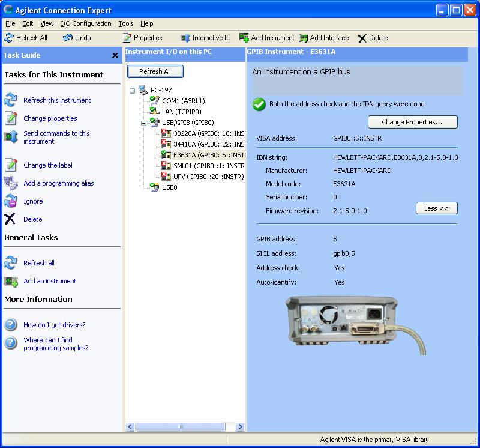The width and height of the screenshot is (480, 448).
Task: Click the USB0 interface icon
Action: click(x=155, y=187)
